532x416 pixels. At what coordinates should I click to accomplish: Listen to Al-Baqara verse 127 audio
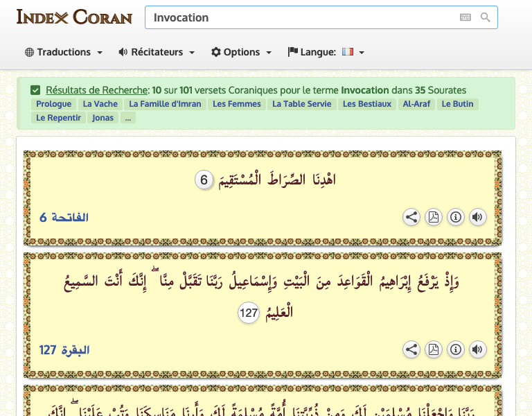click(477, 349)
